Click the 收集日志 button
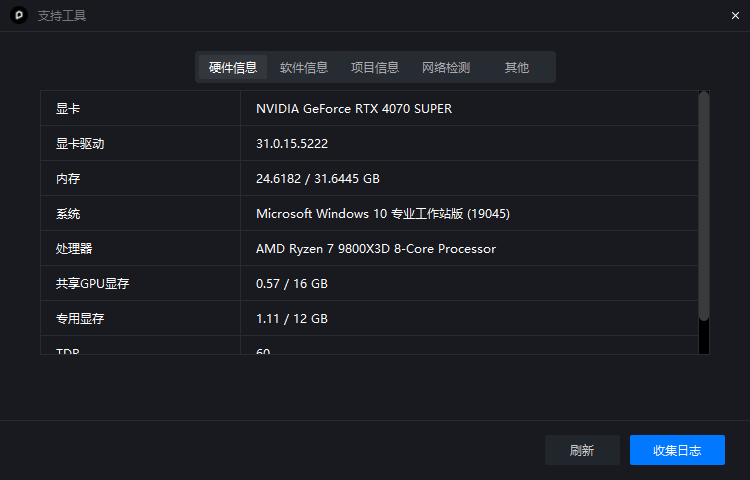Viewport: 750px width, 480px height. pos(677,450)
